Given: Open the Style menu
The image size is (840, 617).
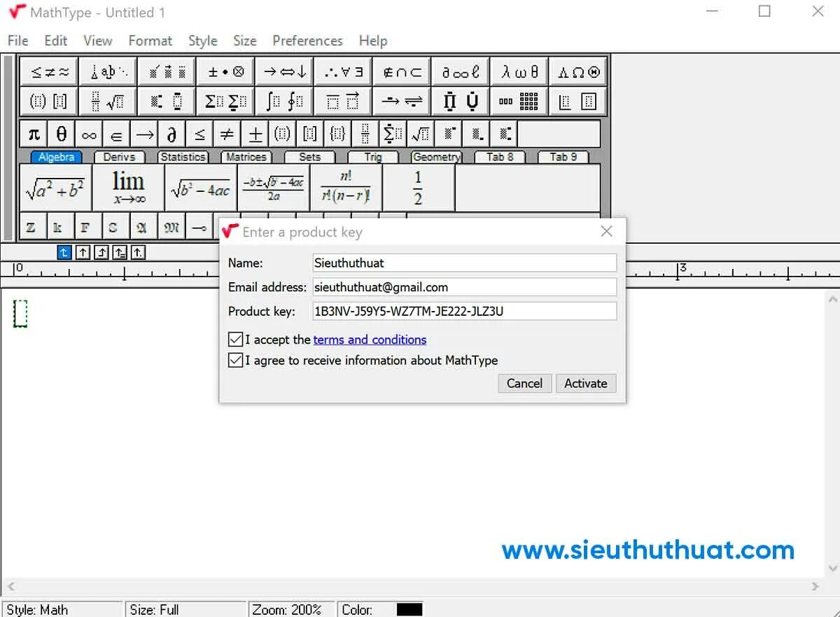Looking at the screenshot, I should [x=203, y=41].
